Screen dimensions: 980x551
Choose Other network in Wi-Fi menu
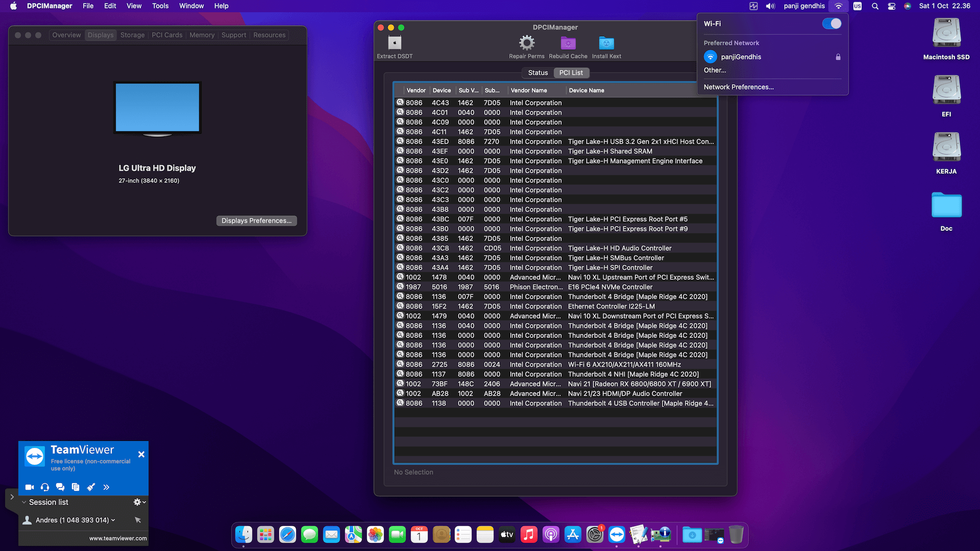715,70
